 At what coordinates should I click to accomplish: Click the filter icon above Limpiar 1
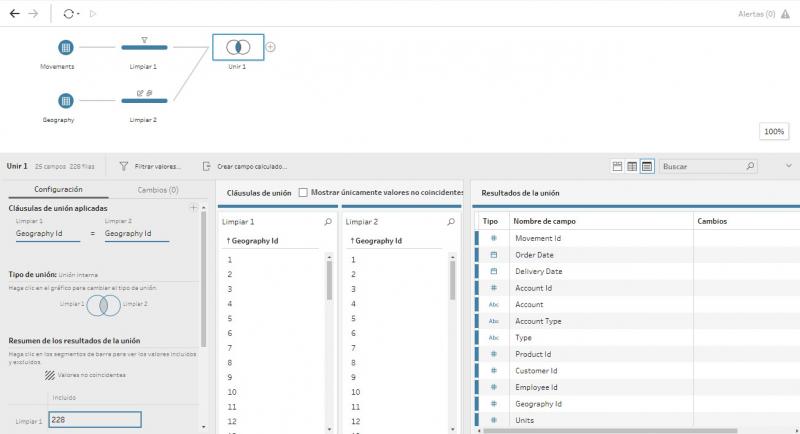(x=144, y=40)
